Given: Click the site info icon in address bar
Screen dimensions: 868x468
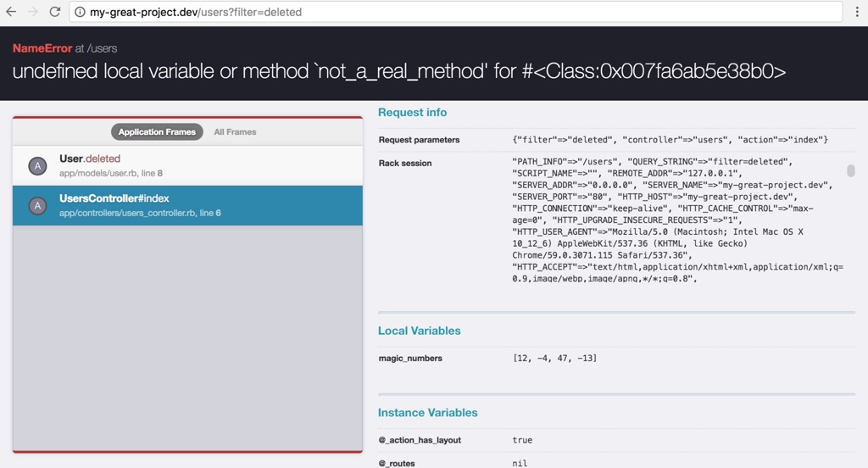Looking at the screenshot, I should (x=81, y=12).
